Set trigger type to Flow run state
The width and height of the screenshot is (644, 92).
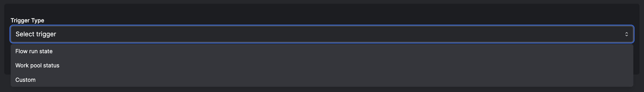pyautogui.click(x=322, y=51)
